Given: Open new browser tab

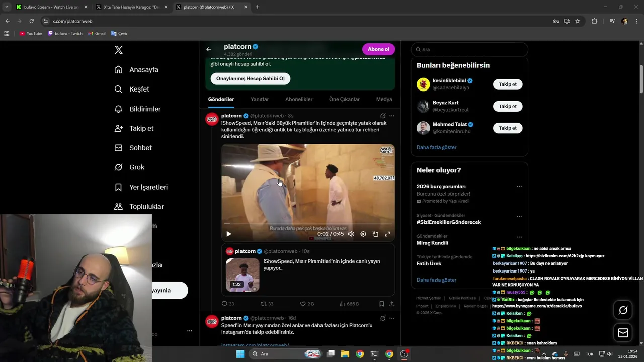Looking at the screenshot, I should (x=258, y=7).
